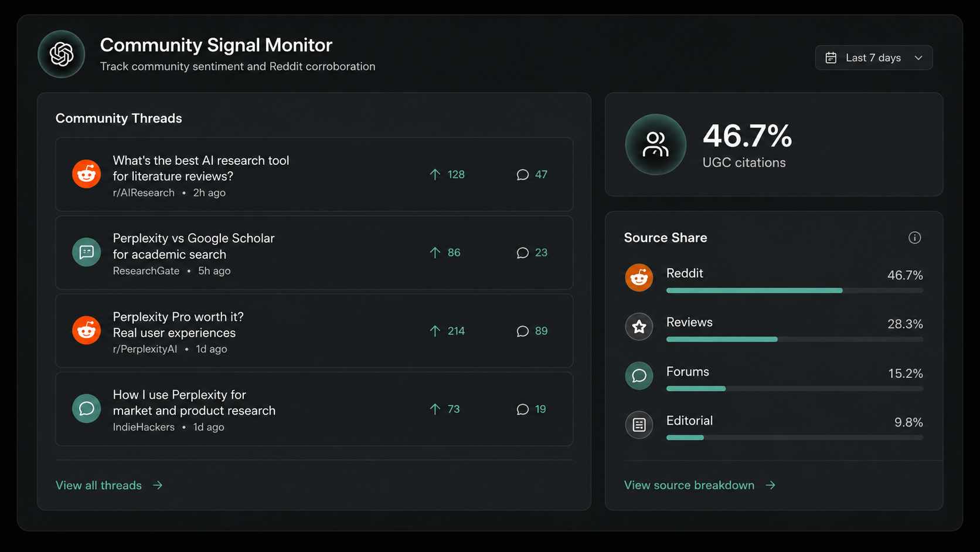The width and height of the screenshot is (980, 552).
Task: Click the ResearchGate source label
Action: pos(146,270)
